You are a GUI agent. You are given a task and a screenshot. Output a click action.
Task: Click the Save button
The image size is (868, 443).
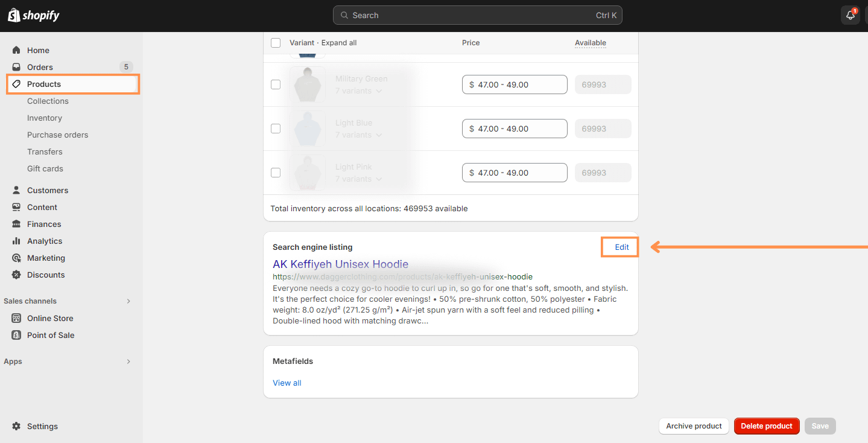(x=820, y=426)
